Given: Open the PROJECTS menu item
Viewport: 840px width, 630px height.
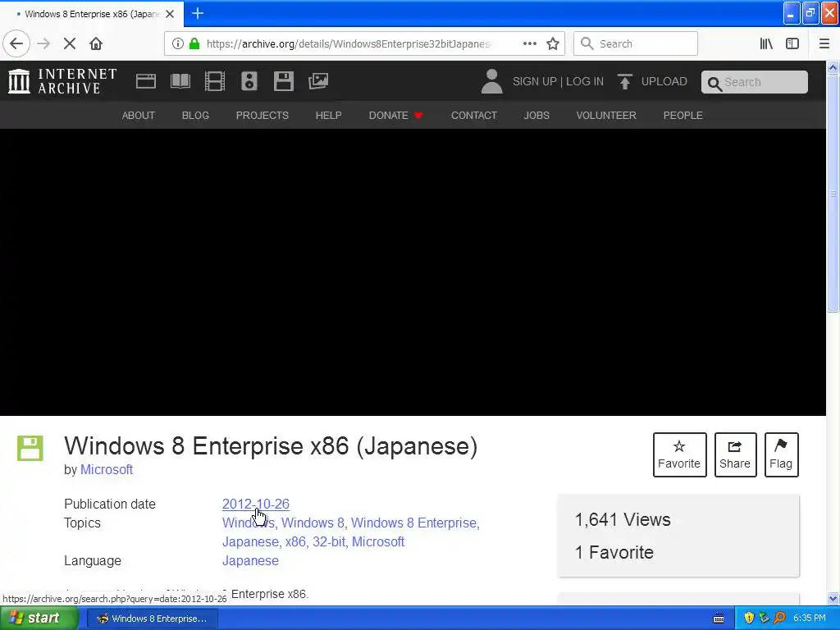Looking at the screenshot, I should pyautogui.click(x=262, y=115).
